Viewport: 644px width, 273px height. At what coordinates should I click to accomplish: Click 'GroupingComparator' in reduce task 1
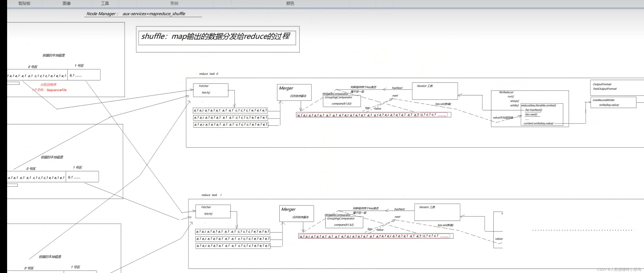click(340, 219)
